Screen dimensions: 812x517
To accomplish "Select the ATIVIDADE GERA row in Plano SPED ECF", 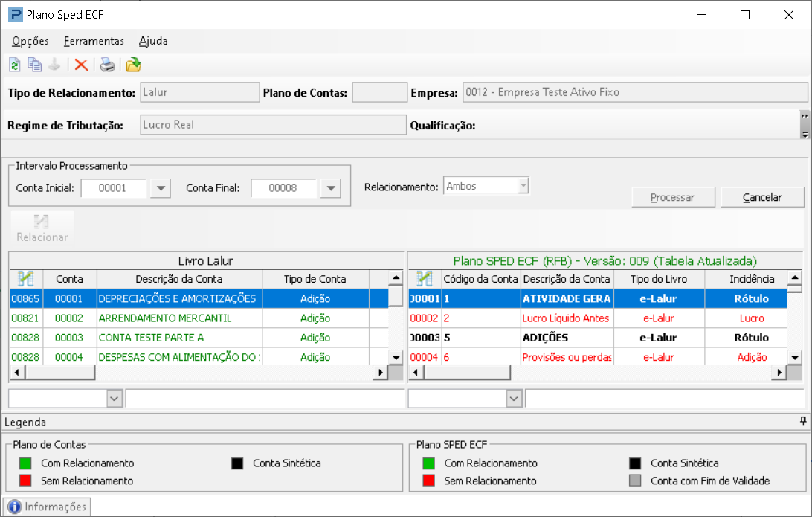I will pyautogui.click(x=598, y=298).
